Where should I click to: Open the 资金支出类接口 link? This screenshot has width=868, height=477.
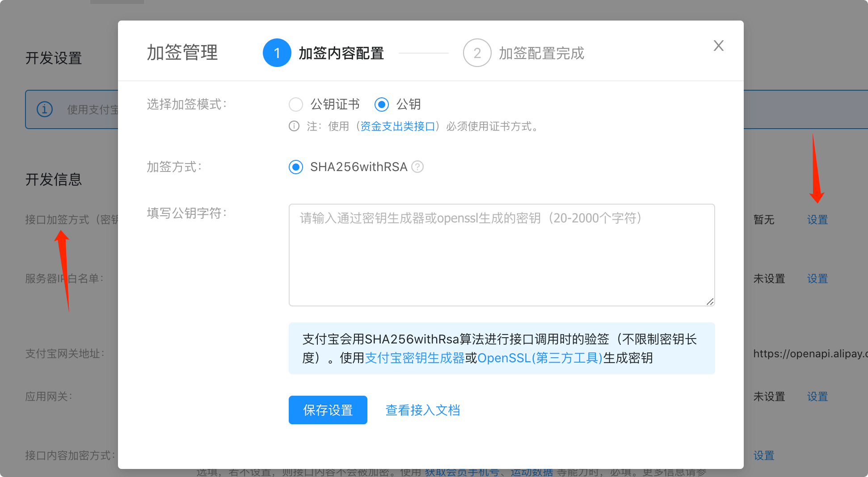coord(397,126)
